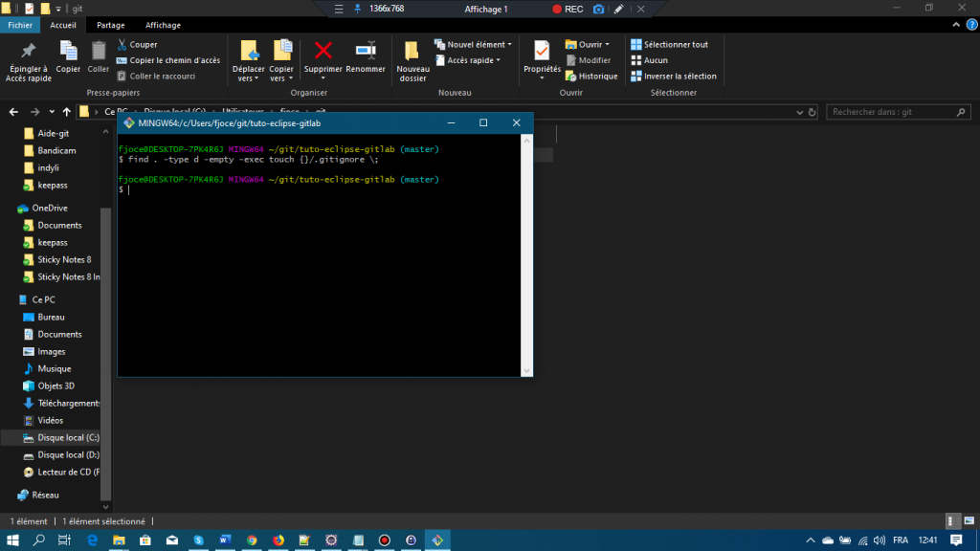Choose Aucun to clear the selection

click(x=650, y=60)
